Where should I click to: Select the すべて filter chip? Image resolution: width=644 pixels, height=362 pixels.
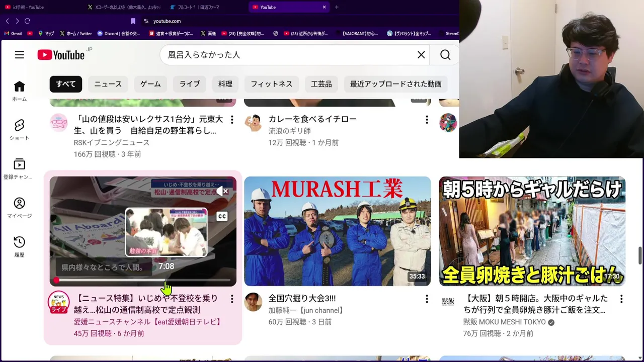pyautogui.click(x=66, y=84)
